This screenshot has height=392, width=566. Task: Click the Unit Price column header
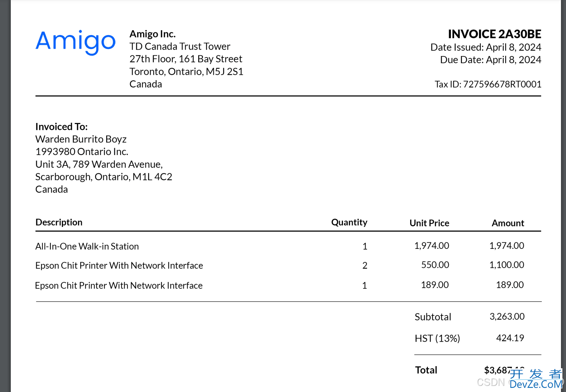(x=429, y=223)
